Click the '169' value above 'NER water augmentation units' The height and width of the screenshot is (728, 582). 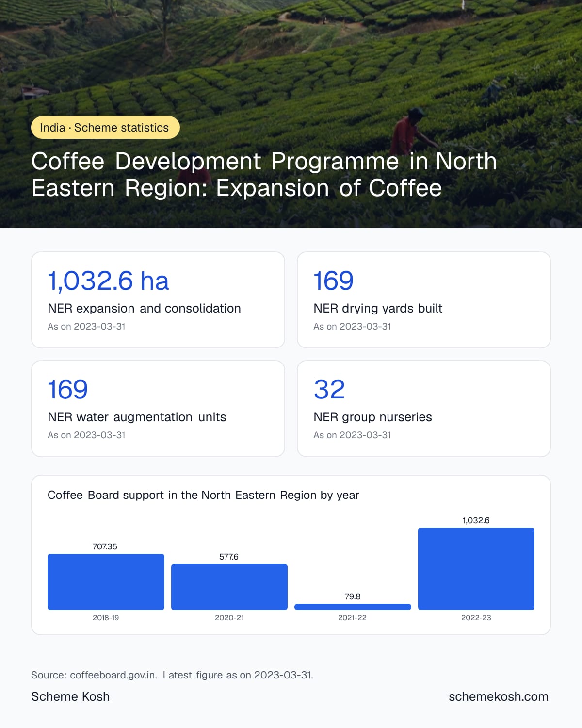[x=68, y=389]
